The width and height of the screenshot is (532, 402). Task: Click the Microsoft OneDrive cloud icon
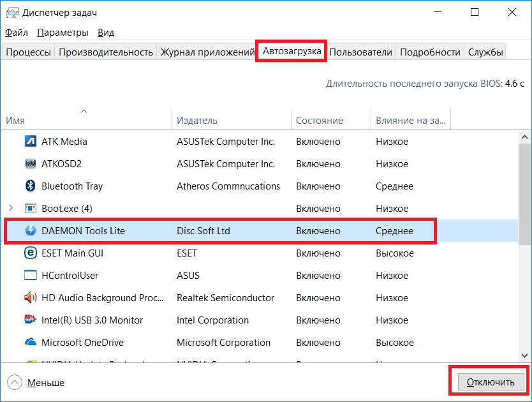pos(31,342)
